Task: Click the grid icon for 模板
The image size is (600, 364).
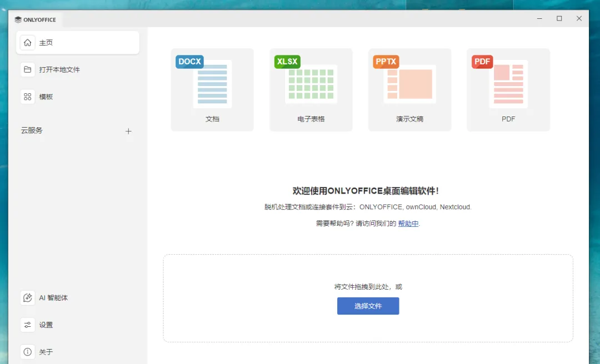Action: point(28,97)
